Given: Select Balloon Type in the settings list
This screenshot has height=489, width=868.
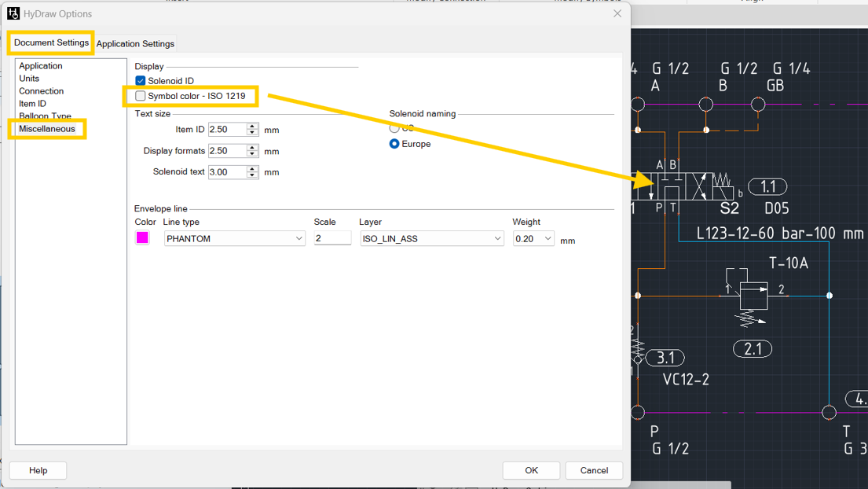Looking at the screenshot, I should [45, 116].
